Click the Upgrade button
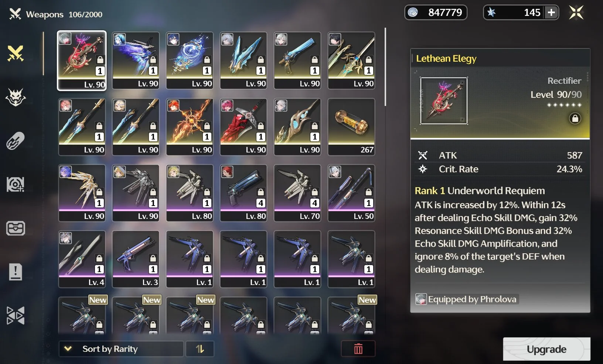This screenshot has height=364, width=603. point(546,349)
